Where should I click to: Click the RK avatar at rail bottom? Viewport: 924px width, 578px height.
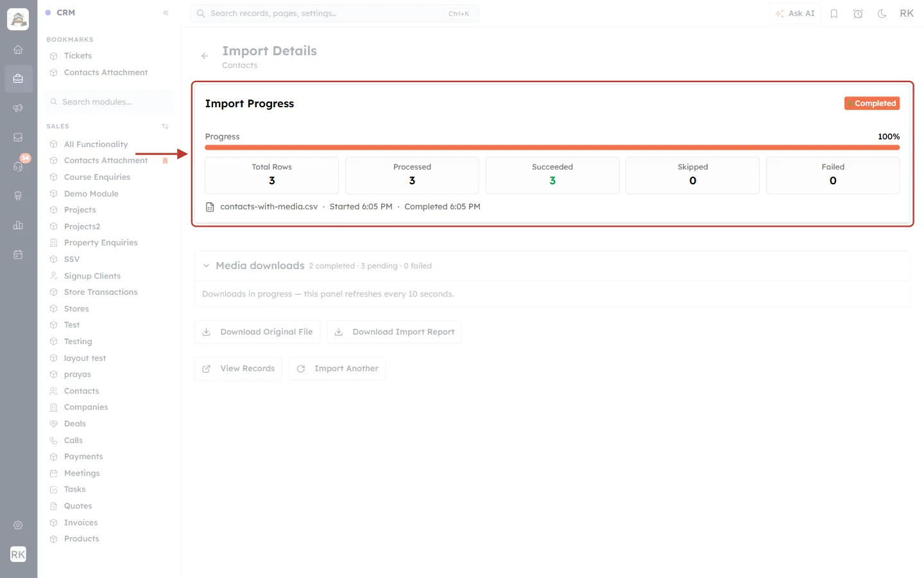[18, 554]
